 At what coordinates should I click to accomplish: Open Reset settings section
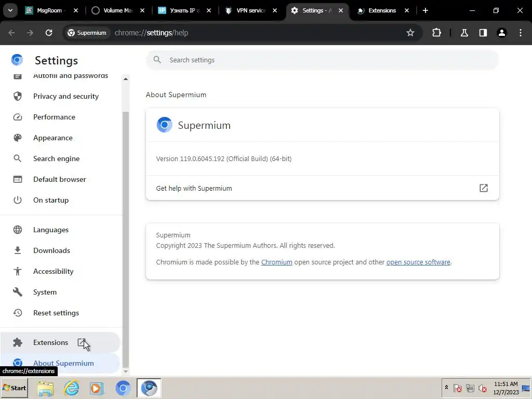(x=60, y=313)
